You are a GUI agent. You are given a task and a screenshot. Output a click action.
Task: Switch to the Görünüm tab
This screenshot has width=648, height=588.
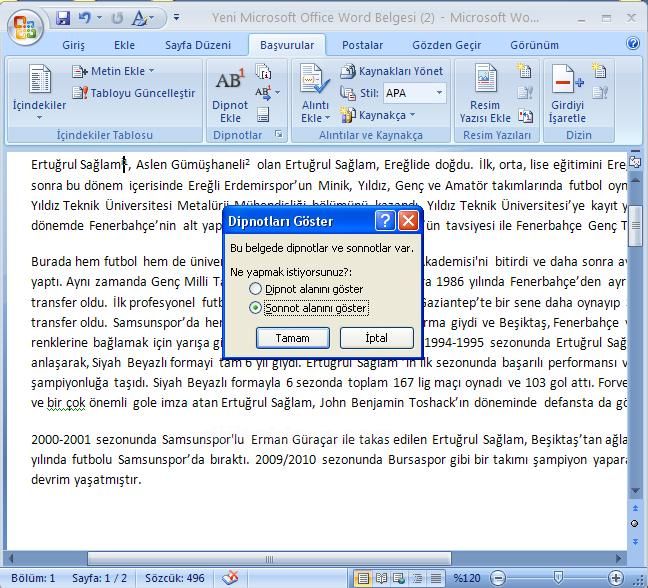534,45
